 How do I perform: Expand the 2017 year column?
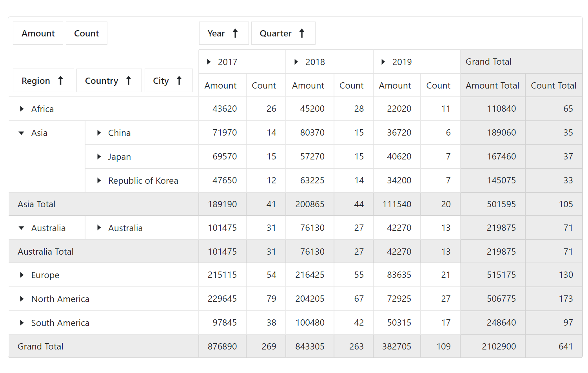[209, 62]
